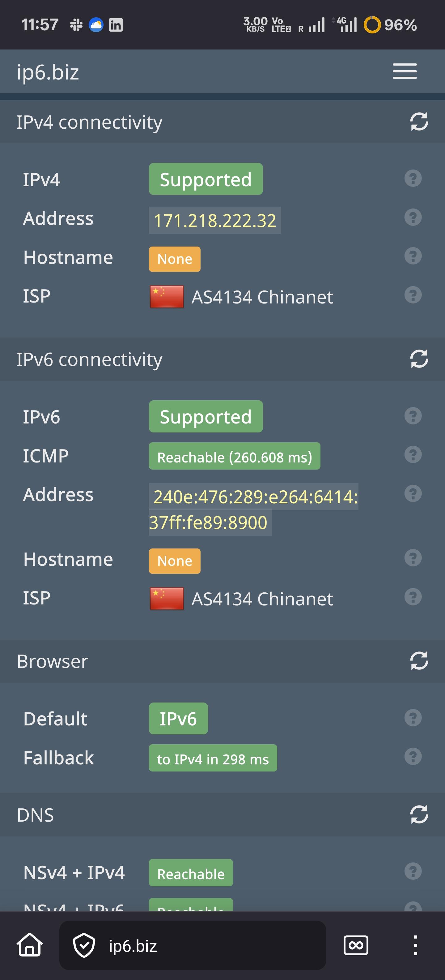Tap the IPv6 Supported green badge
This screenshot has width=445, height=980.
(206, 417)
